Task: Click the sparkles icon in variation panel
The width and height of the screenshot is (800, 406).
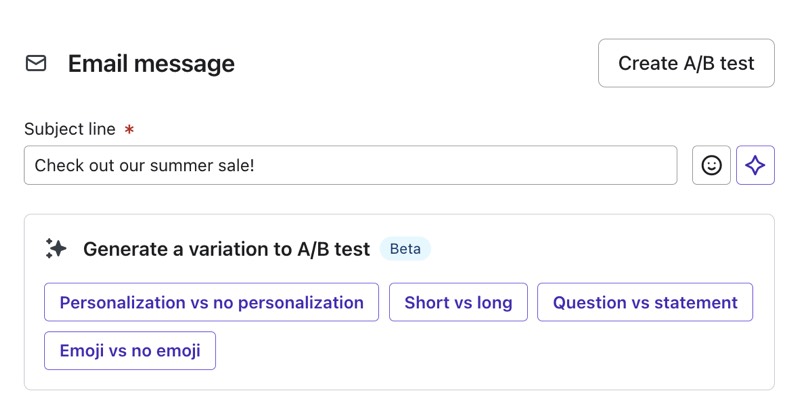Action: click(x=56, y=249)
